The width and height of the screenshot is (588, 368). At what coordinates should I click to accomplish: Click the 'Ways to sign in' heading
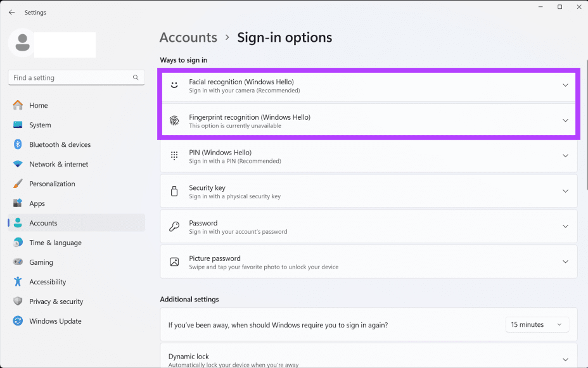(183, 60)
